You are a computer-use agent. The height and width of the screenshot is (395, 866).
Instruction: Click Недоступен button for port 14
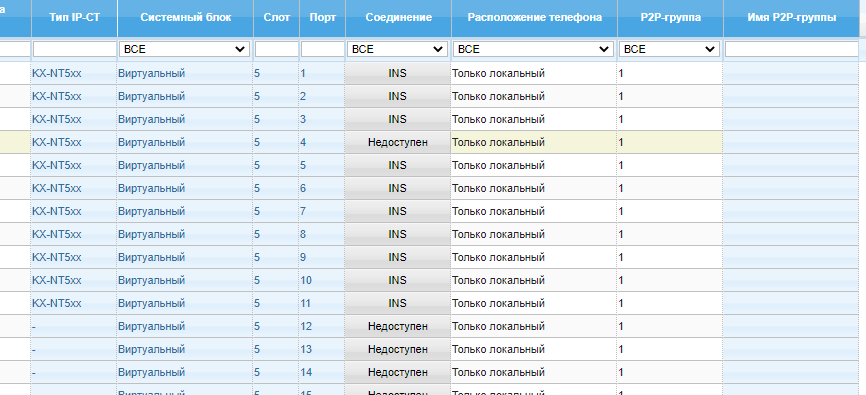coord(398,372)
